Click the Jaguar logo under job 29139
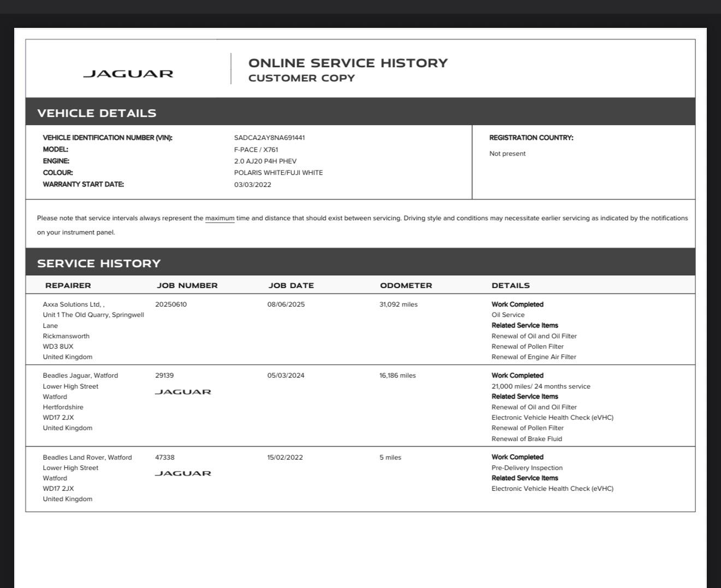Screen dimensions: 721x588 [x=183, y=392]
